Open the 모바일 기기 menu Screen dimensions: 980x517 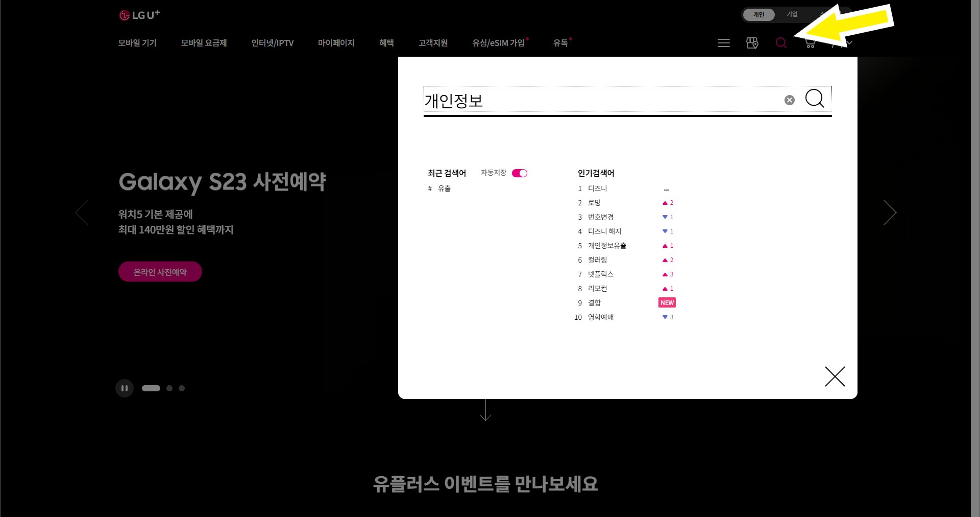pos(137,43)
